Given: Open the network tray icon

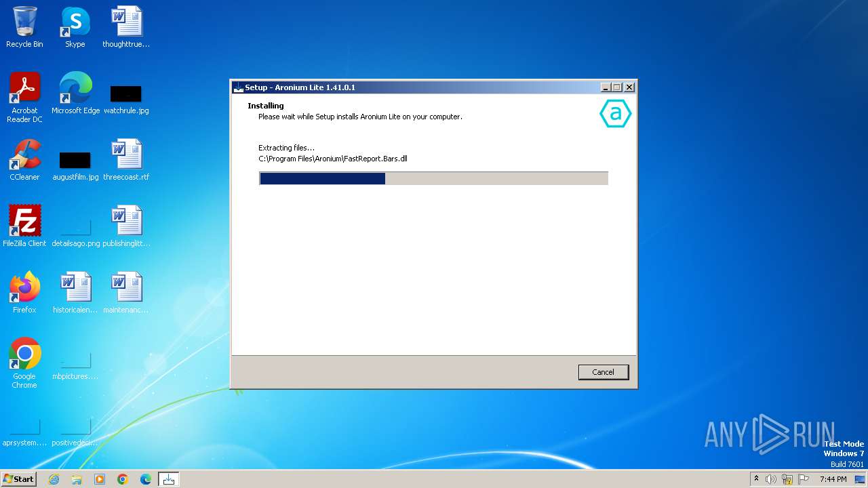Looking at the screenshot, I should 787,479.
